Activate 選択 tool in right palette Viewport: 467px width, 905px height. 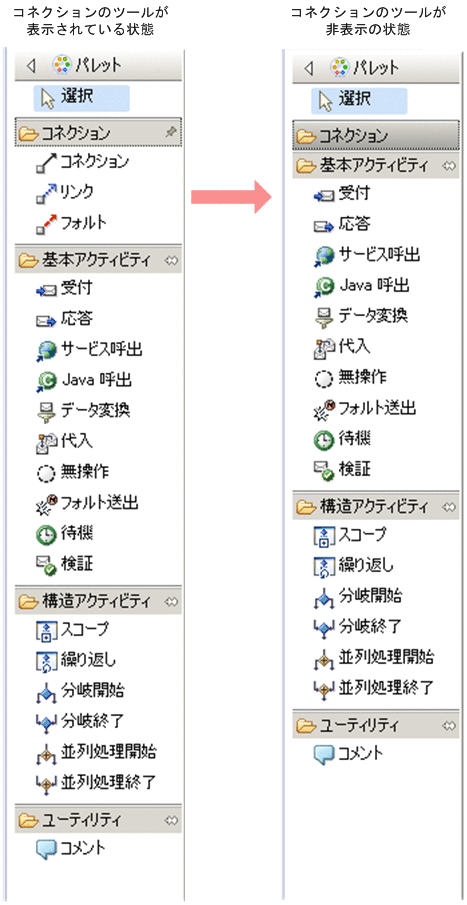(x=359, y=100)
